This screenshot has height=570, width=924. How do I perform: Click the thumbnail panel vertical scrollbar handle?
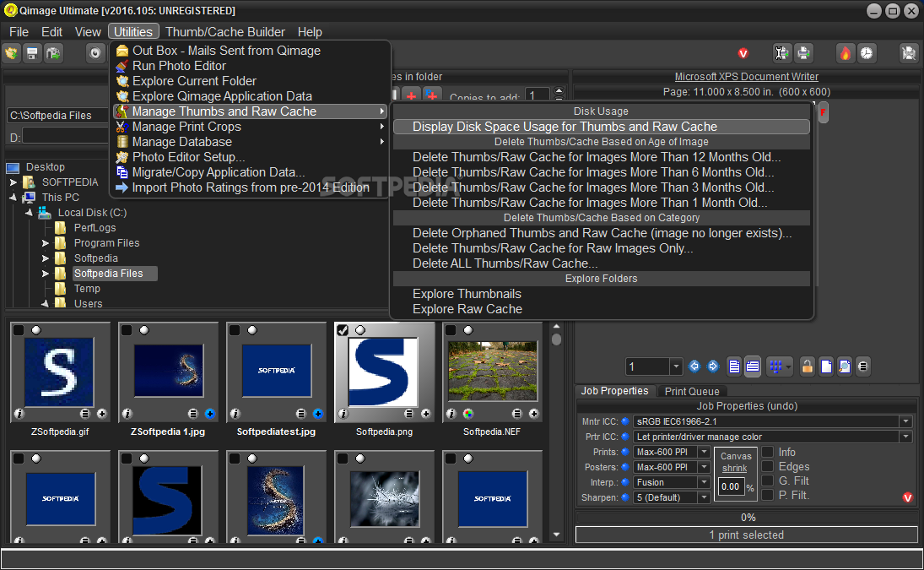pyautogui.click(x=556, y=339)
